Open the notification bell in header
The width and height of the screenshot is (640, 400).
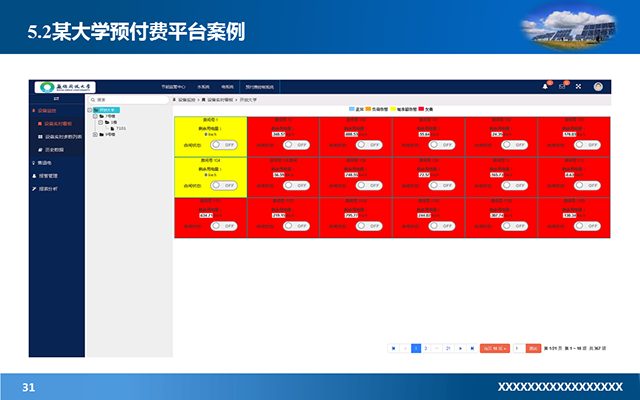click(545, 87)
